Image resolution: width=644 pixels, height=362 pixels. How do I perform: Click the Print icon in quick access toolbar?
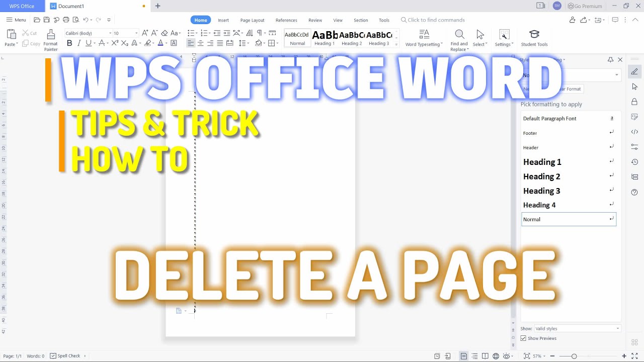65,20
